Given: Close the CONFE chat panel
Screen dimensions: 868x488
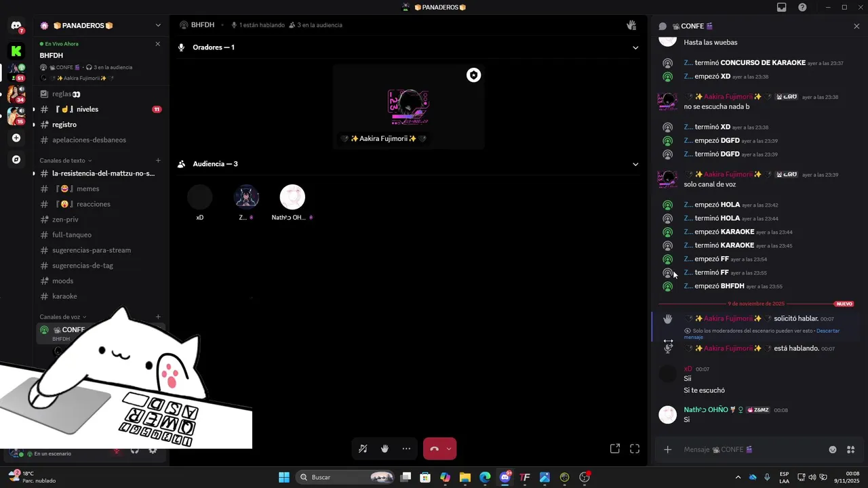Looking at the screenshot, I should pyautogui.click(x=856, y=26).
